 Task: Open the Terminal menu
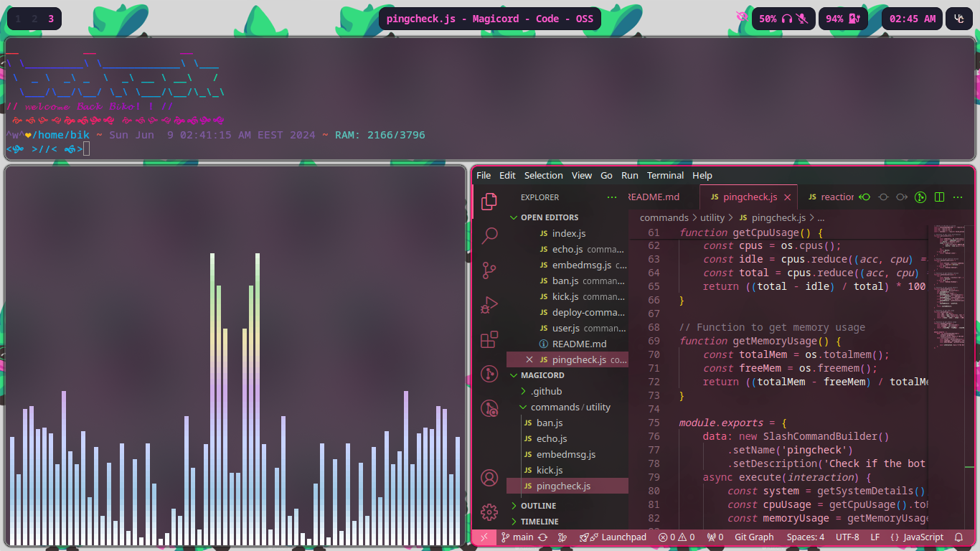tap(666, 175)
